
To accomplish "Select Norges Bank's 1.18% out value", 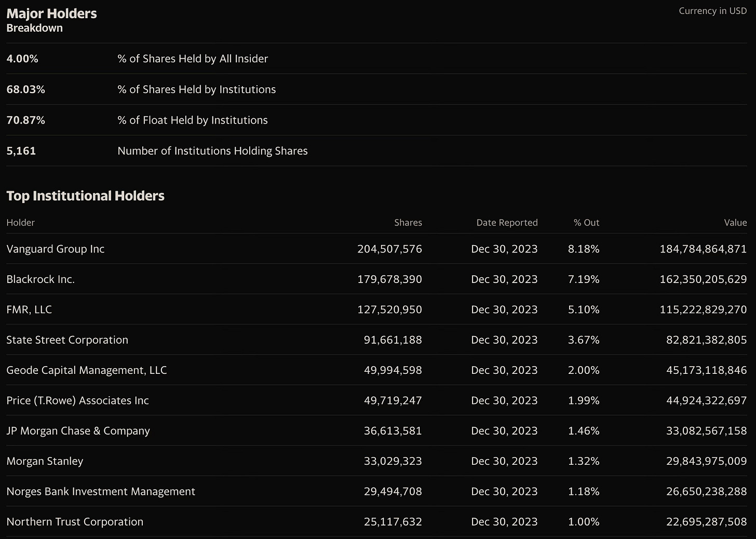I will pyautogui.click(x=584, y=491).
